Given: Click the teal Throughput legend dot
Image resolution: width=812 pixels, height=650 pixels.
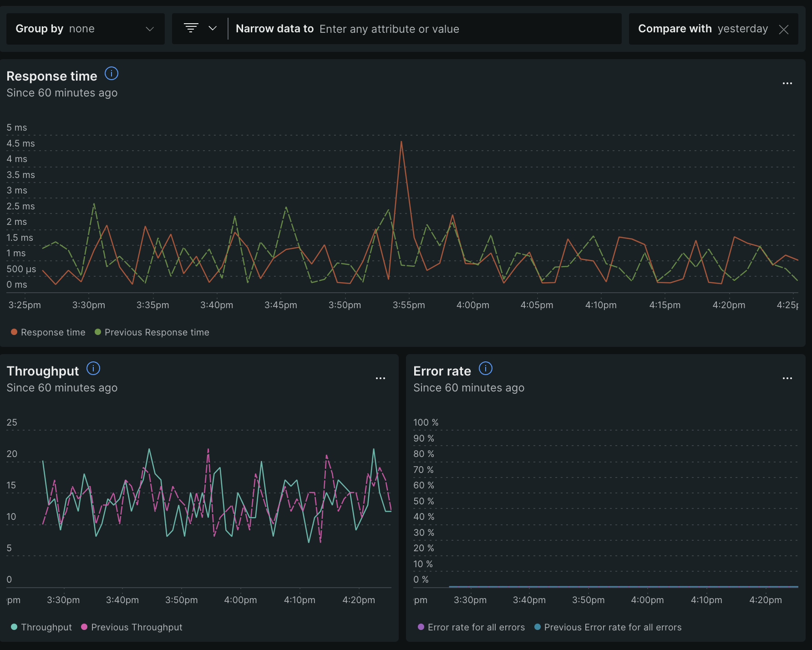Looking at the screenshot, I should coord(14,627).
